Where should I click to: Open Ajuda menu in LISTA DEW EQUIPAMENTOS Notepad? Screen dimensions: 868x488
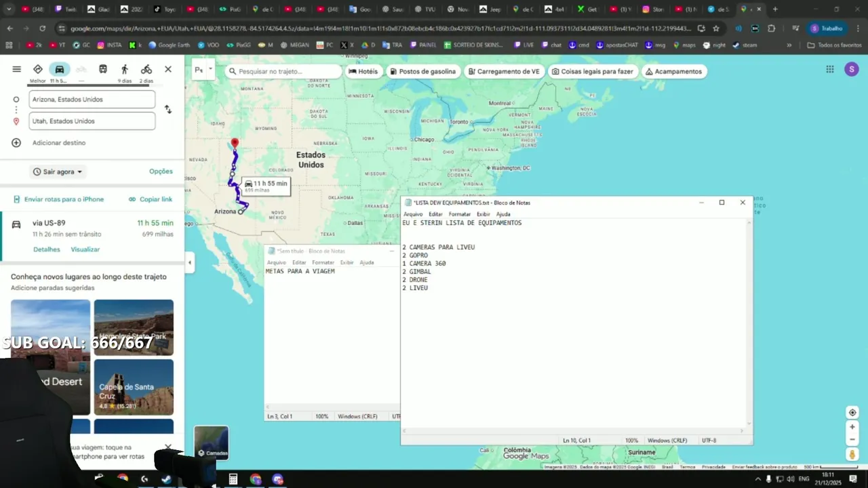pyautogui.click(x=503, y=214)
